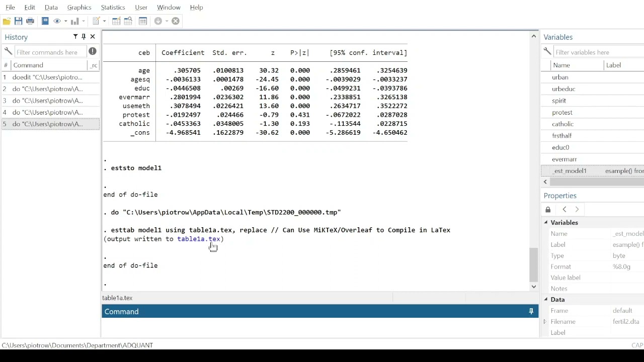Image resolution: width=644 pixels, height=362 pixels.
Task: Go to previous variable in Properties
Action: click(565, 210)
